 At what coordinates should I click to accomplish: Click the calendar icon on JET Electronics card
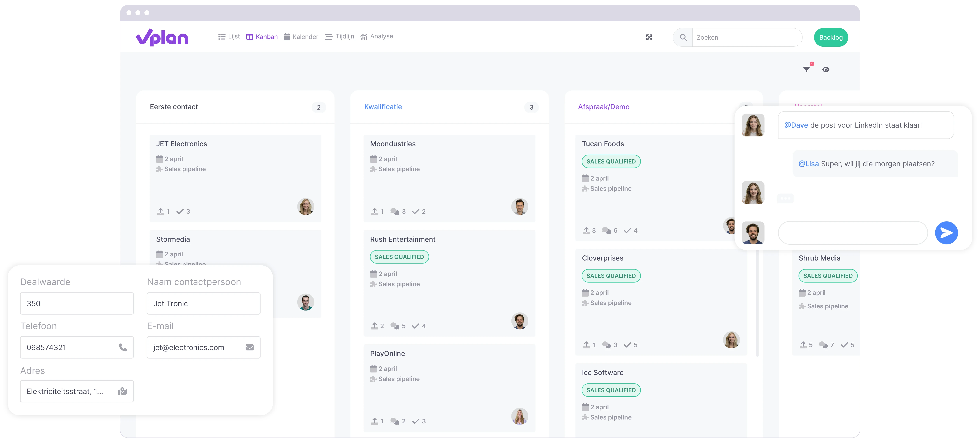tap(159, 159)
